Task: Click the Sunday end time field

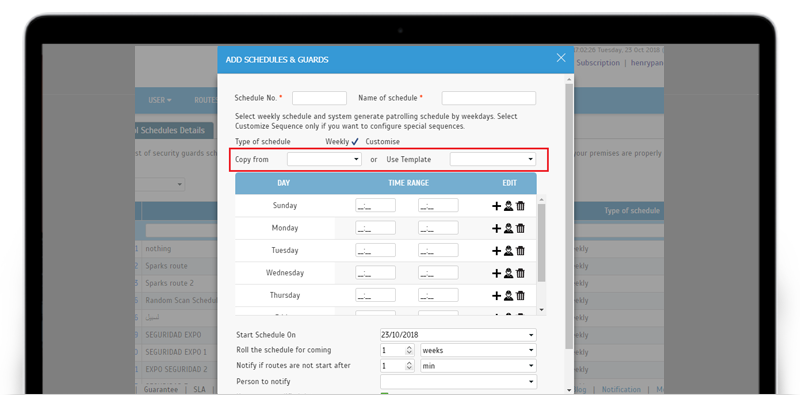Action: pos(438,206)
